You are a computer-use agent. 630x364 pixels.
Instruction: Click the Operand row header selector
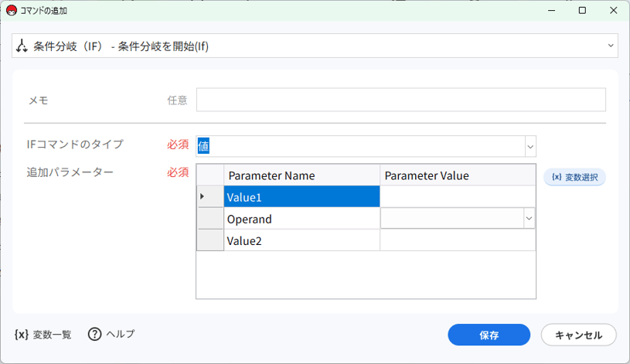[209, 219]
